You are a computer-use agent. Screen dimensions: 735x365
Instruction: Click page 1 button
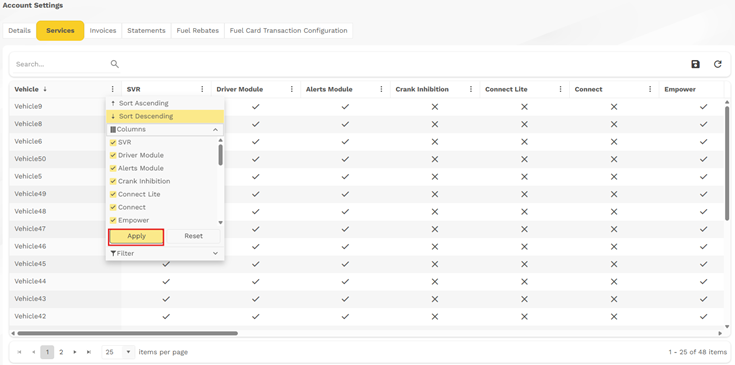[x=47, y=352]
